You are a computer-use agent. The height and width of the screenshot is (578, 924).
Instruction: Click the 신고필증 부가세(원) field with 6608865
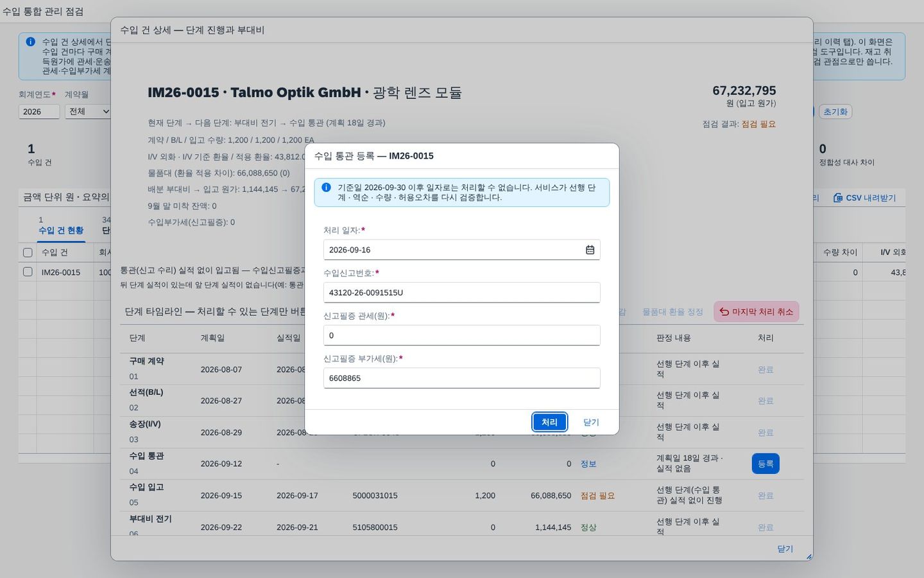(462, 378)
